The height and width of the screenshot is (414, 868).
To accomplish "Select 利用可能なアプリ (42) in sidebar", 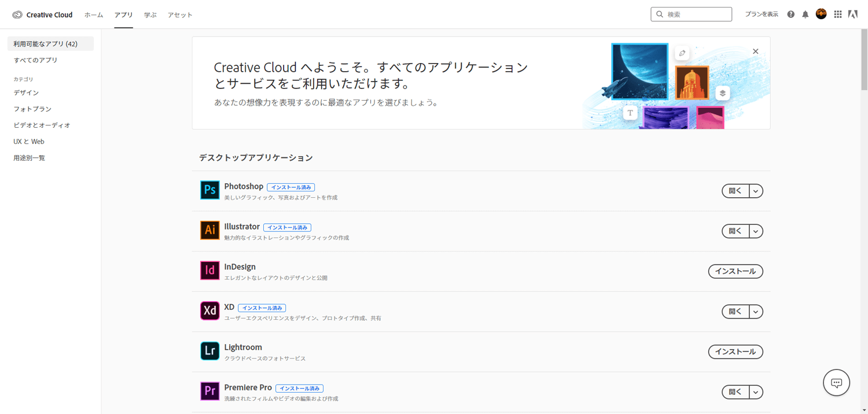I will (x=50, y=44).
